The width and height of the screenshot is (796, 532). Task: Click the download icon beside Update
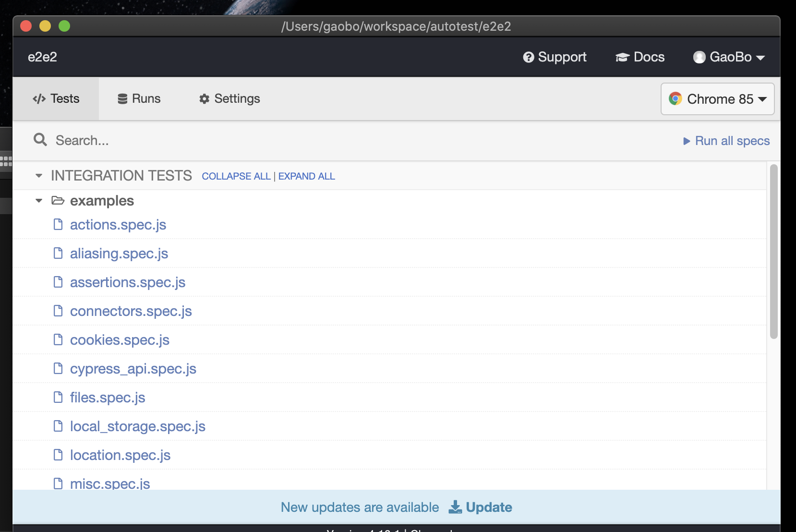click(455, 508)
